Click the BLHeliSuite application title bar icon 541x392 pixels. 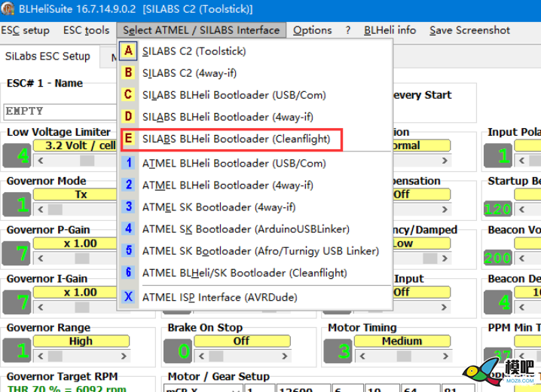[8, 8]
